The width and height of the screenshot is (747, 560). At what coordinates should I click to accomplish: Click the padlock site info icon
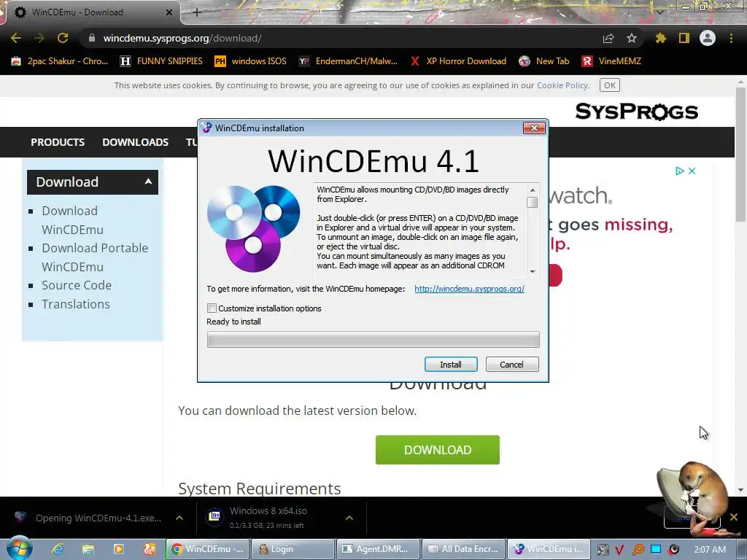(92, 38)
